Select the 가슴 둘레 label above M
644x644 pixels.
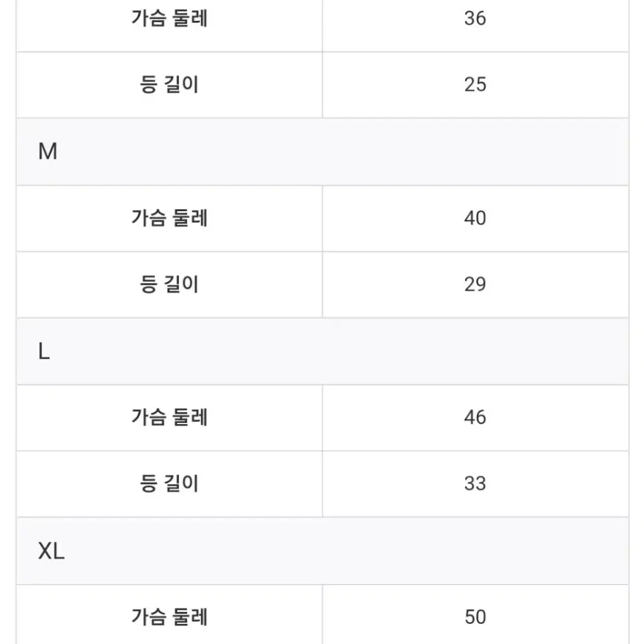[x=169, y=19]
